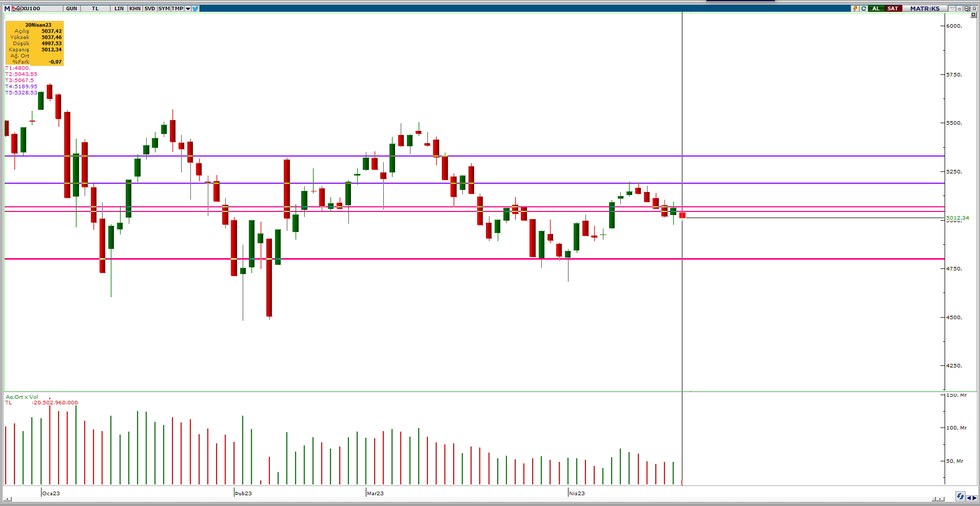Open the GUN period selector
The height and width of the screenshot is (506, 980).
tap(71, 9)
